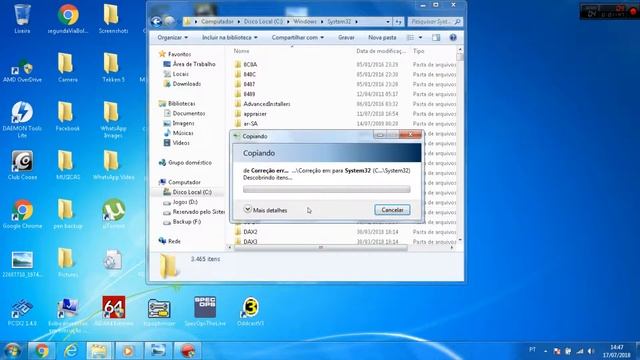Image resolution: width=640 pixels, height=360 pixels.
Task: Select the MUSICAS desktop folder
Action: pos(68,165)
